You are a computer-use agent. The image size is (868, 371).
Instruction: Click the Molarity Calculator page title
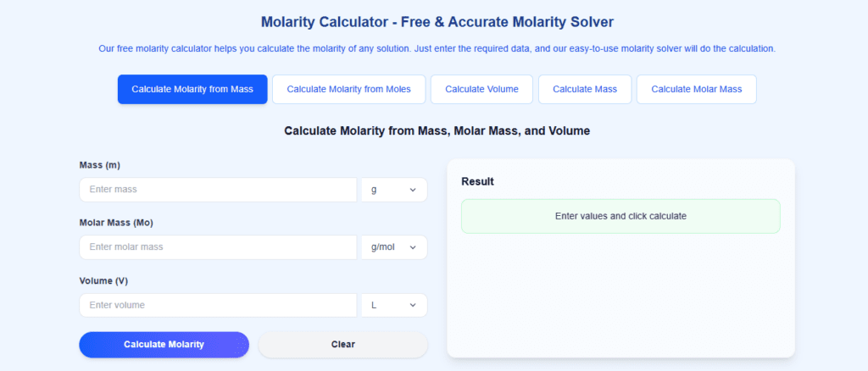click(x=437, y=23)
